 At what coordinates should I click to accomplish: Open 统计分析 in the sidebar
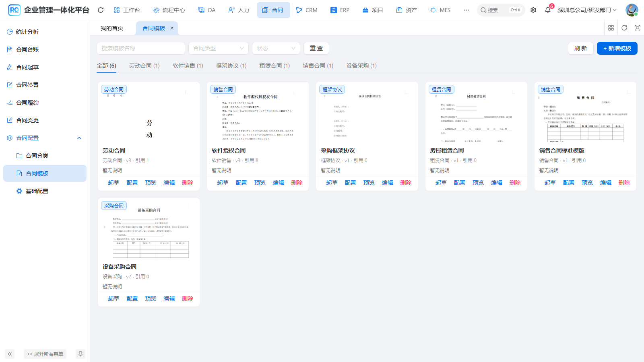45,32
